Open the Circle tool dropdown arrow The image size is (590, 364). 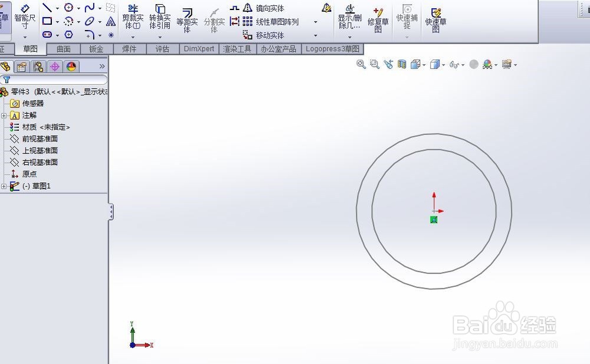78,8
